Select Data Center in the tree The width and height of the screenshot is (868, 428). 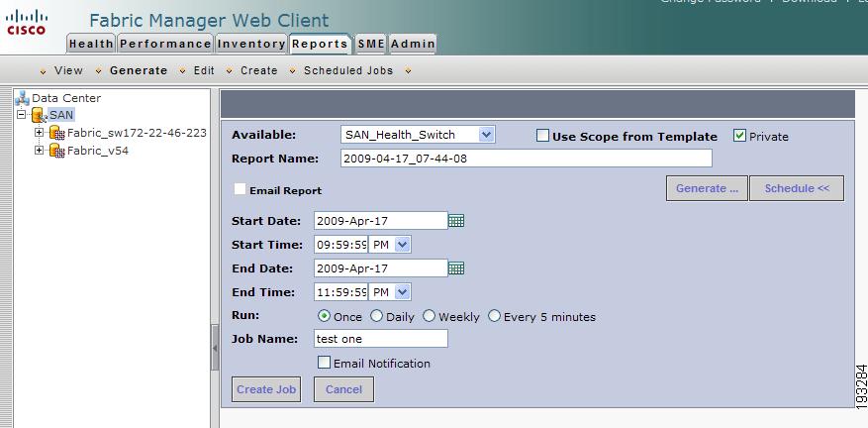66,98
